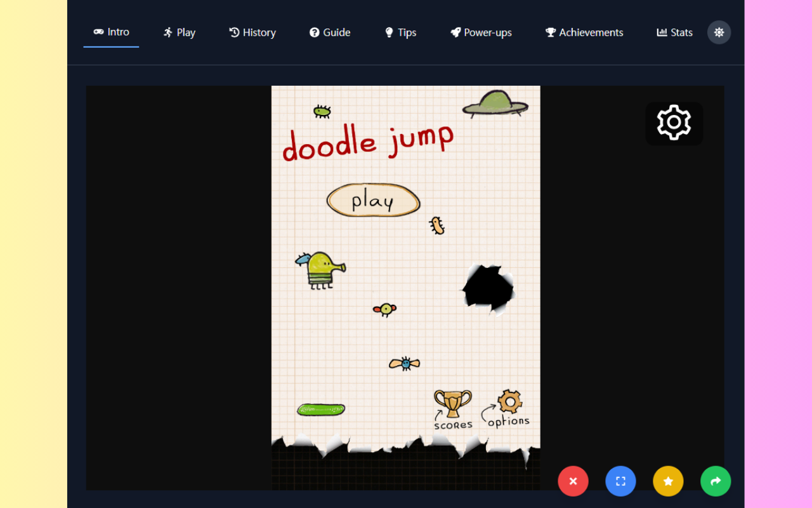The image size is (812, 508).
Task: Click the red X circular button
Action: tap(573, 481)
